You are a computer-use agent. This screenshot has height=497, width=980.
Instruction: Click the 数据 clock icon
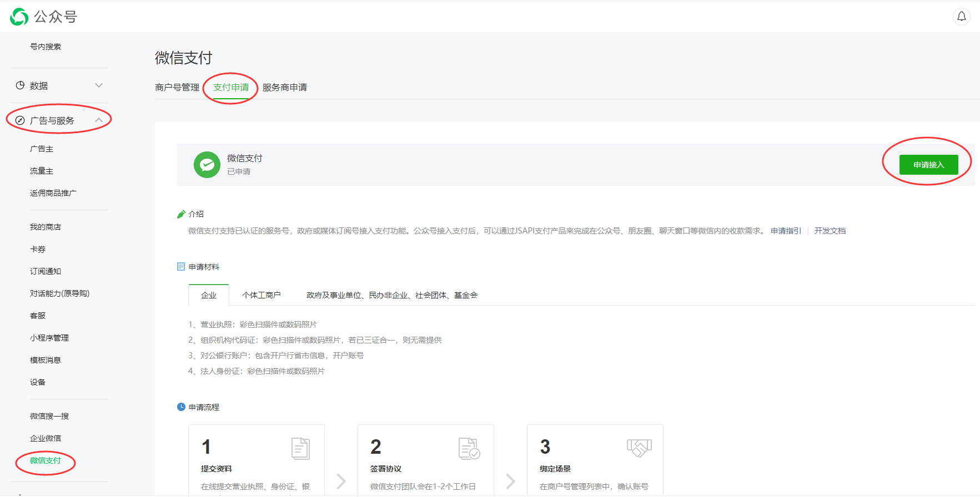point(20,85)
